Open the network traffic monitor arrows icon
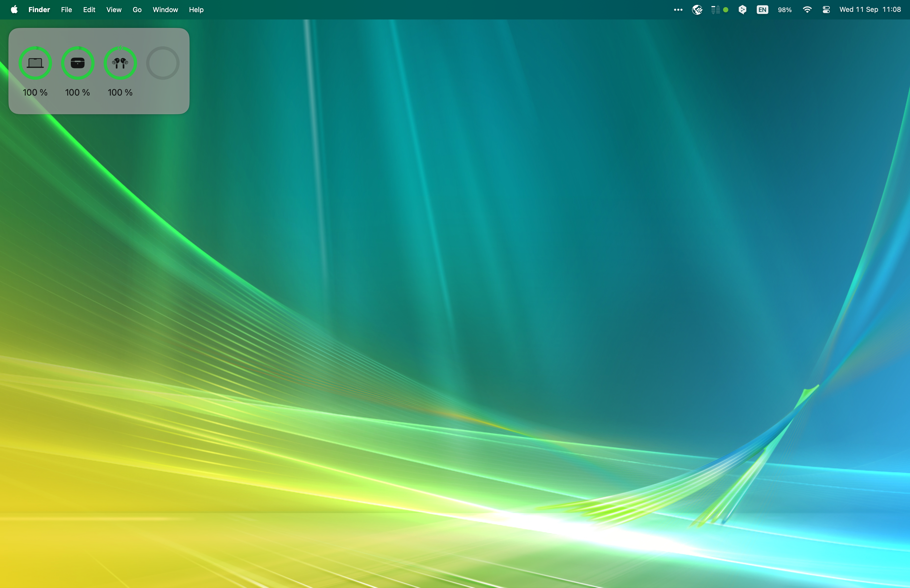 pyautogui.click(x=715, y=10)
